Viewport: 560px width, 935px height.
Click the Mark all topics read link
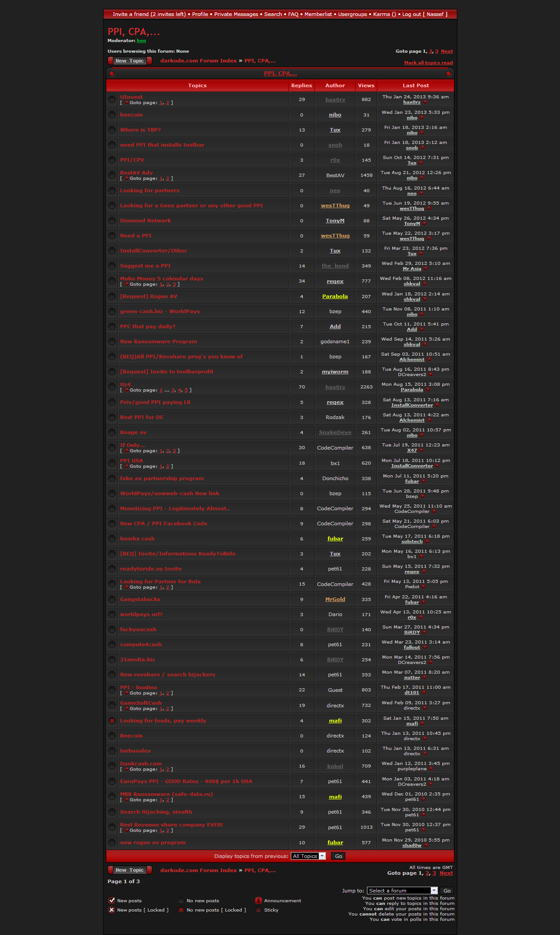coord(428,63)
